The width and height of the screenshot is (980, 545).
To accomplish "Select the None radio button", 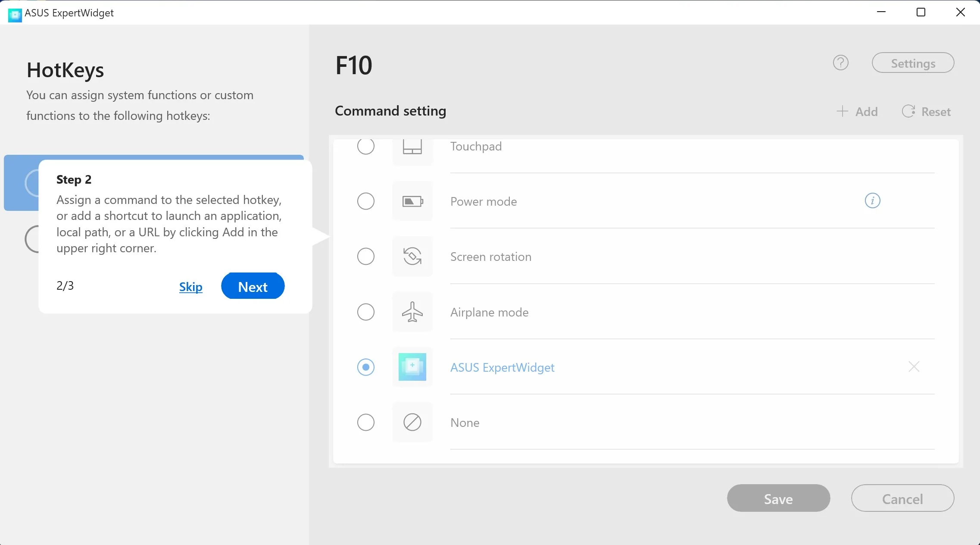I will click(366, 422).
